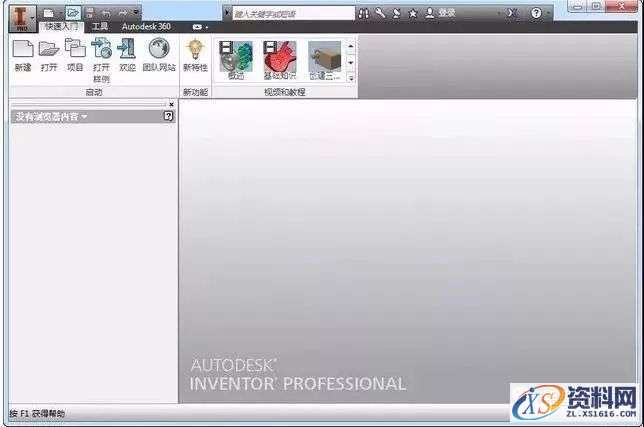Expand the quick access toolbar customize arrow
Viewport: 644px width, 427px height.
(x=136, y=13)
